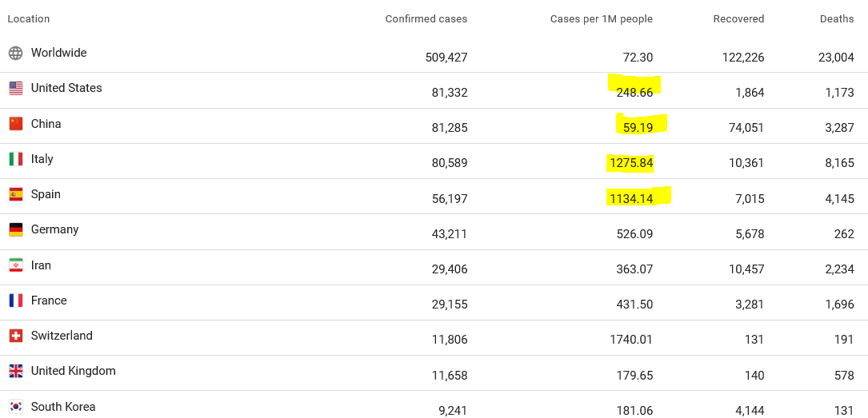Screen dimensions: 868x418
Task: Click the Switzerland flag icon
Action: 16,336
